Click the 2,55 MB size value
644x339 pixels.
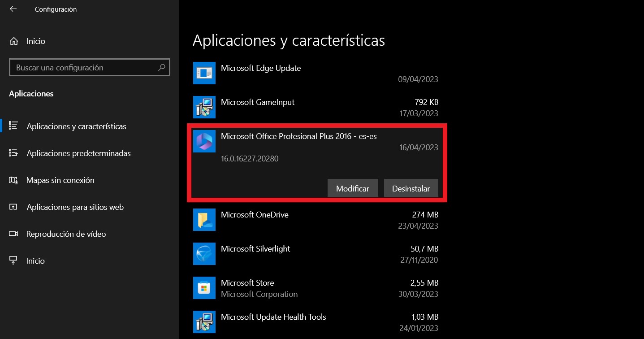coord(424,283)
